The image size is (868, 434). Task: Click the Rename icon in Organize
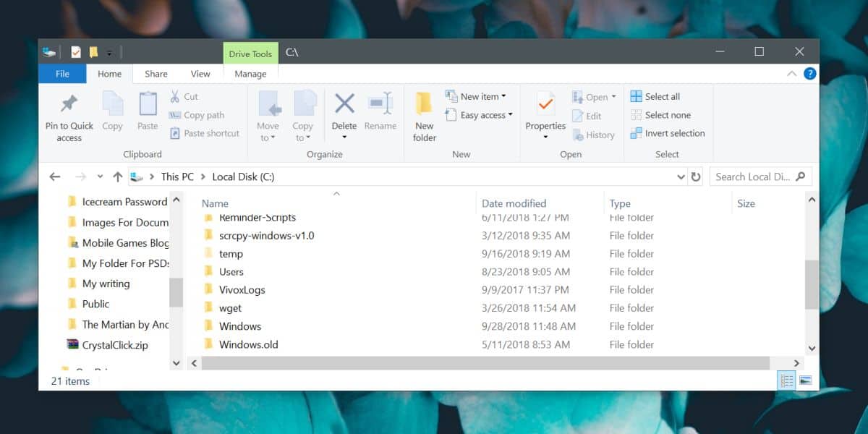click(x=380, y=104)
